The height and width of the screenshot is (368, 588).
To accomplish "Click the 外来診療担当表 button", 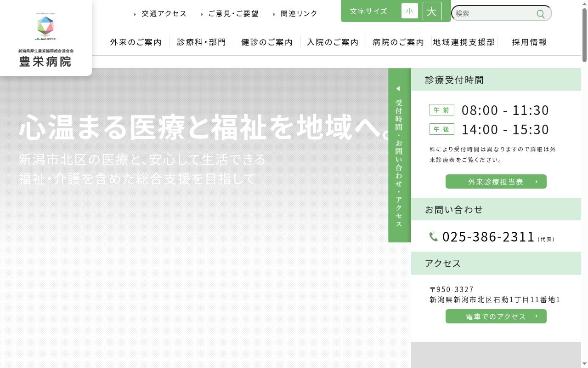I will point(496,182).
